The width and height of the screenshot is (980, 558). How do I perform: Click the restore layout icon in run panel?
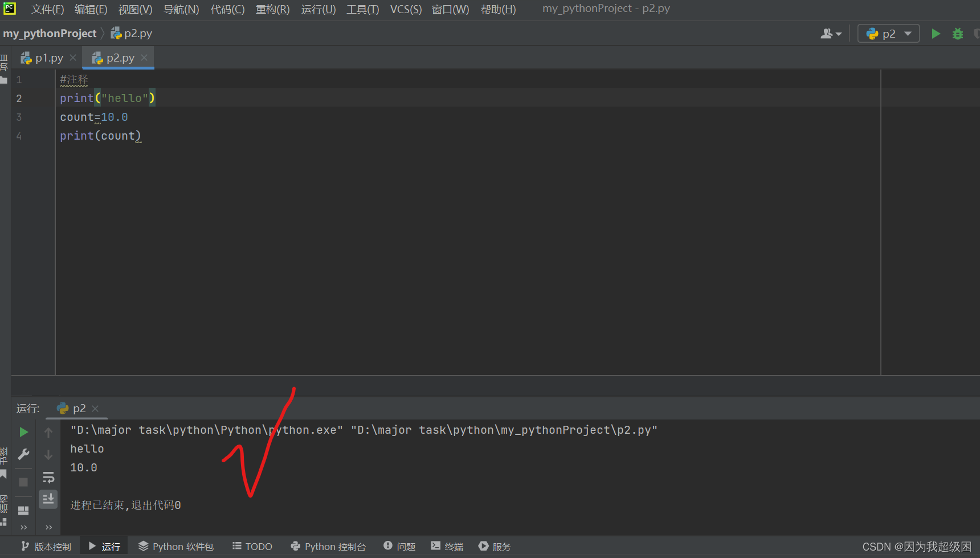(23, 509)
